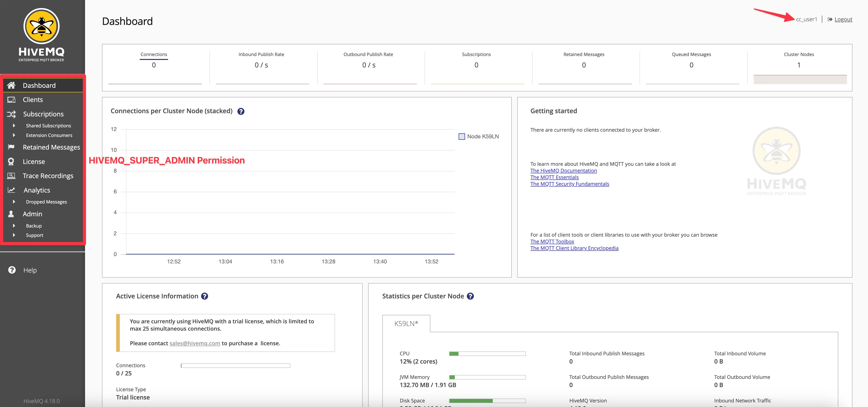Open Support submenu item
Screen dimensions: 868x407
(34, 235)
